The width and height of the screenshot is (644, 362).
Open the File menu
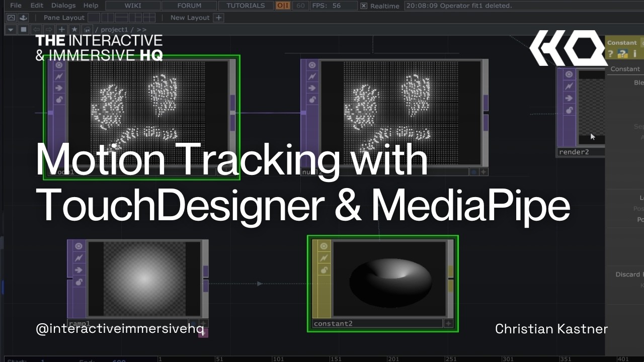click(x=16, y=6)
